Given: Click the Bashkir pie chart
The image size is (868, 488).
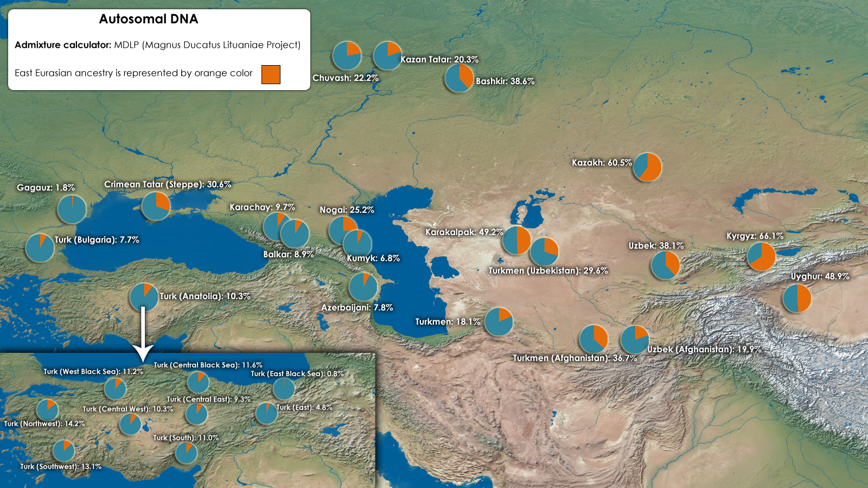Looking at the screenshot, I should 459,78.
